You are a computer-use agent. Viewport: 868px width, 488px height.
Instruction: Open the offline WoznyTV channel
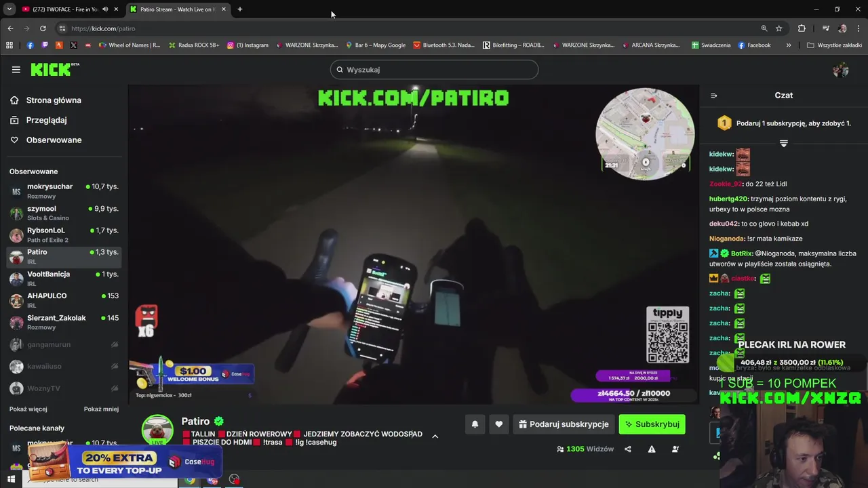click(x=64, y=388)
